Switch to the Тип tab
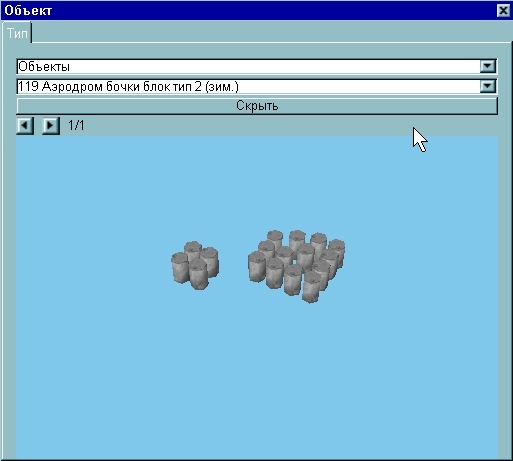Image resolution: width=513 pixels, height=461 pixels. tap(17, 33)
